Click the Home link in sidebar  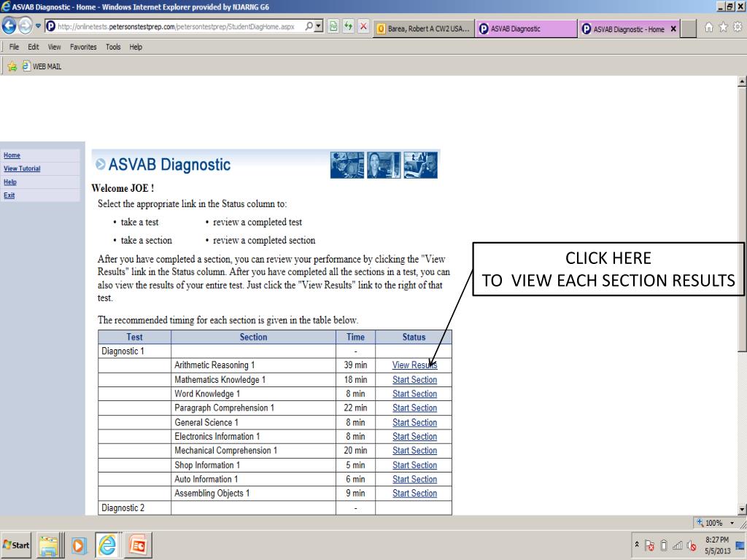click(x=12, y=155)
